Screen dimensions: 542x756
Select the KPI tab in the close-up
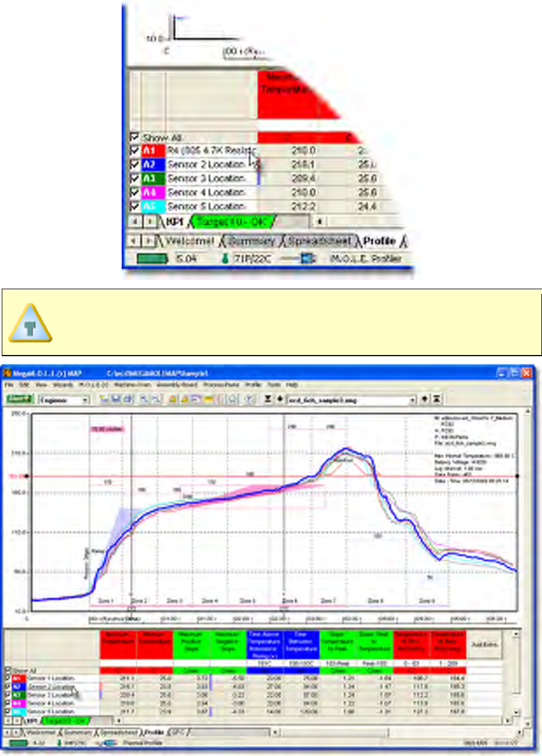tap(175, 222)
